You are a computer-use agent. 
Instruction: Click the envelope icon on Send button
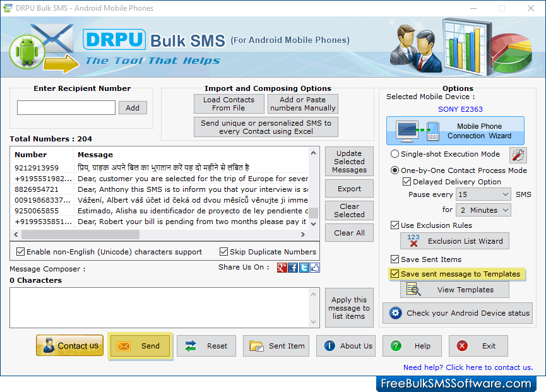pos(124,346)
